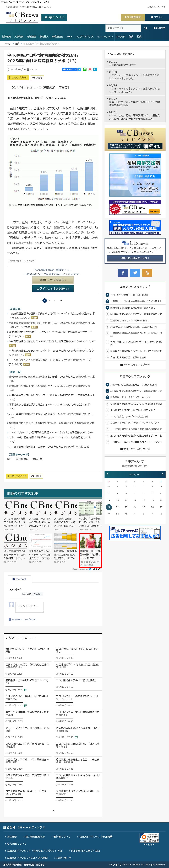169x868 pixels.
Task: Click the 記事を検索する search field
Action: (123, 28)
